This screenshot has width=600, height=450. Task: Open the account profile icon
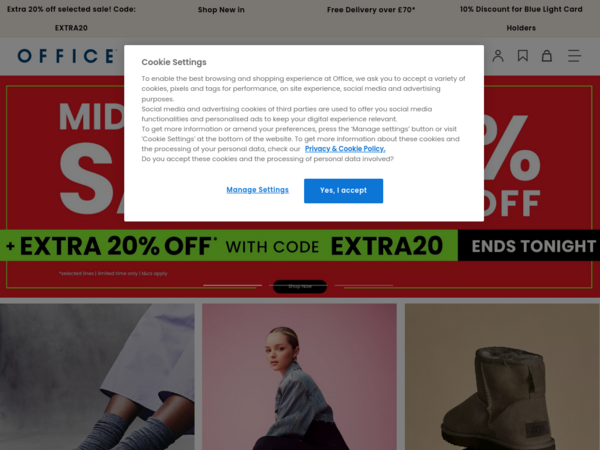[498, 56]
